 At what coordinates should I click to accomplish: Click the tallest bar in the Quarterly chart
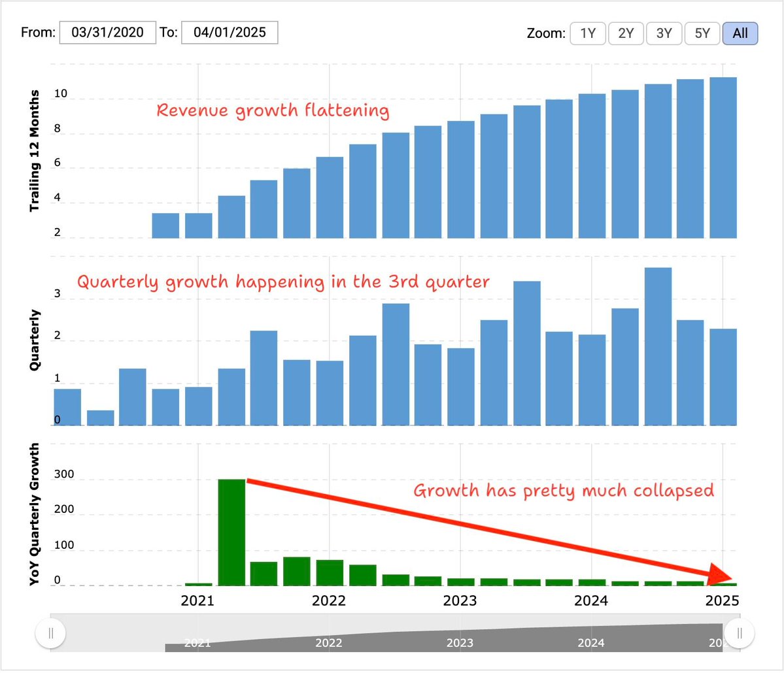(657, 346)
